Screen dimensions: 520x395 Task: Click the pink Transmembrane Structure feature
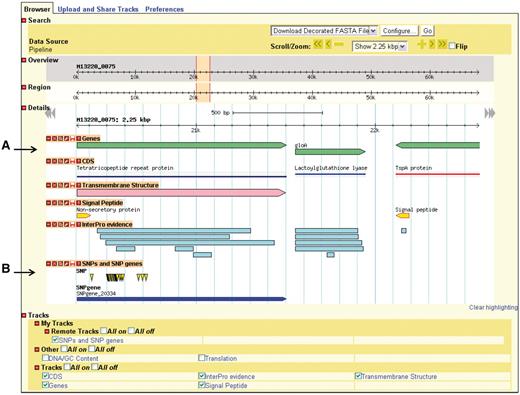181,193
